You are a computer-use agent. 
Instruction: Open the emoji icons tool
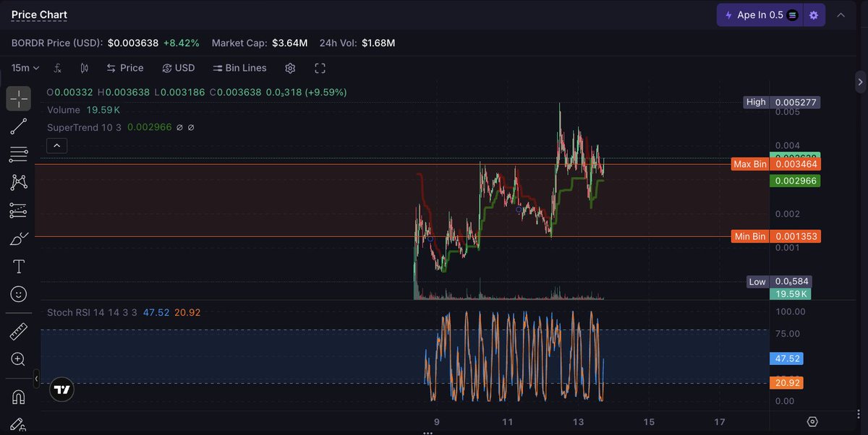pyautogui.click(x=19, y=294)
